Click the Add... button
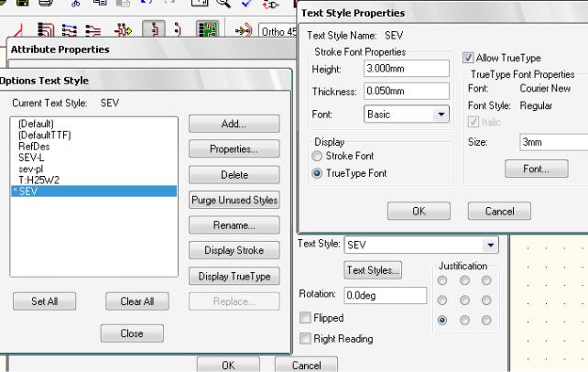This screenshot has height=372, width=588. click(x=234, y=124)
